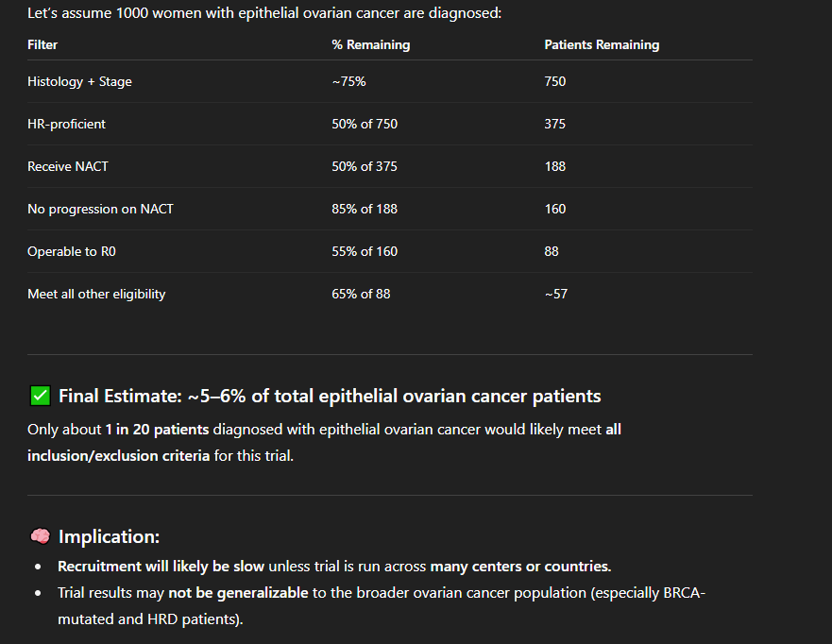The height and width of the screenshot is (644, 832).
Task: Click the "Patients Remaining" column header
Action: pyautogui.click(x=602, y=45)
